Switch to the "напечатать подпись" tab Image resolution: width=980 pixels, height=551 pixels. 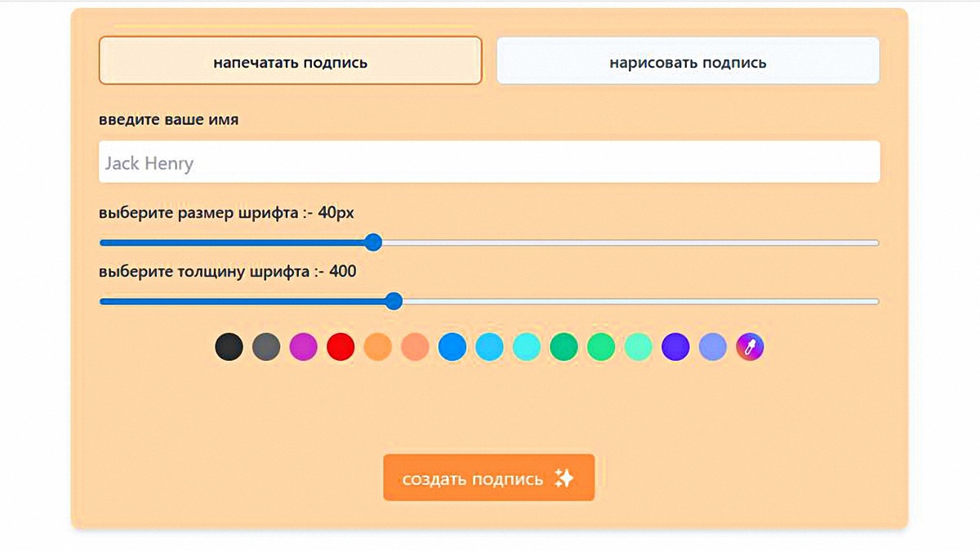(x=290, y=60)
